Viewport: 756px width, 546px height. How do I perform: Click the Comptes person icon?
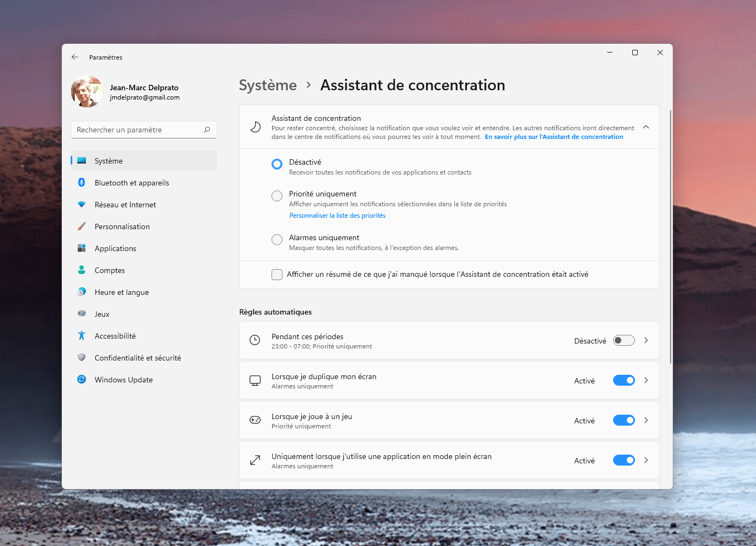click(82, 270)
